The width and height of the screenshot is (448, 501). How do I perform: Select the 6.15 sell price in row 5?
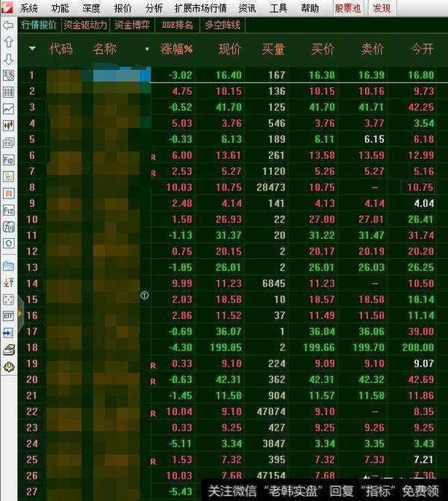coord(374,139)
